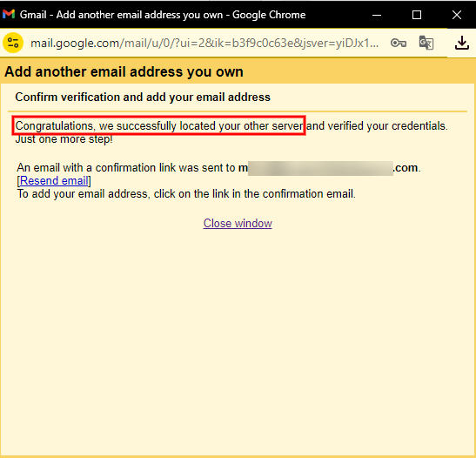Click 'Congratulations, we successfully located' sentence
The width and height of the screenshot is (476, 458).
(159, 125)
